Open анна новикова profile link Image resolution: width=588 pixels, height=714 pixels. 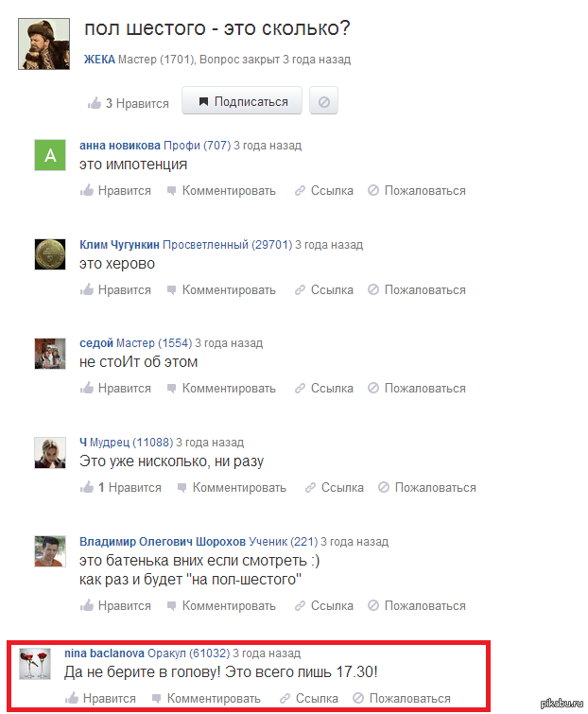click(x=120, y=146)
